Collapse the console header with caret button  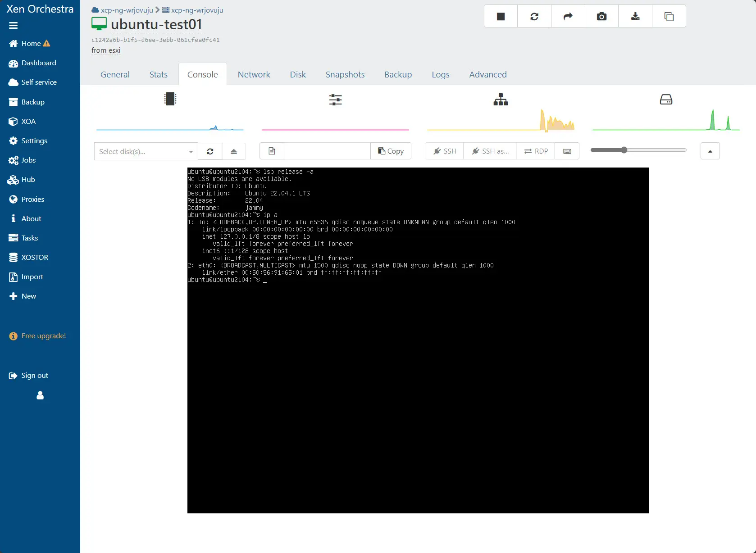[x=710, y=151]
